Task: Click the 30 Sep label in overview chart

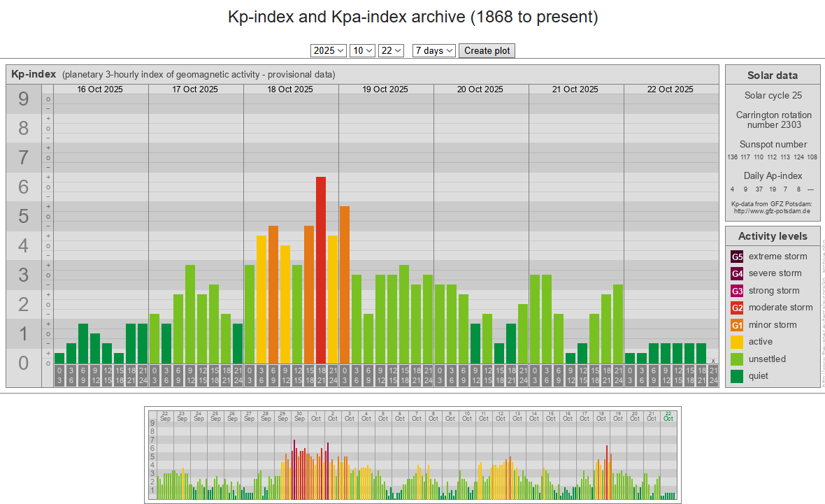Action: tap(299, 417)
